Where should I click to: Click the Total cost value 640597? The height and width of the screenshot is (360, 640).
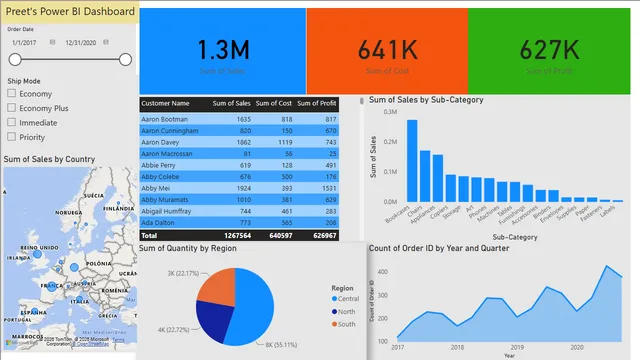pos(281,236)
